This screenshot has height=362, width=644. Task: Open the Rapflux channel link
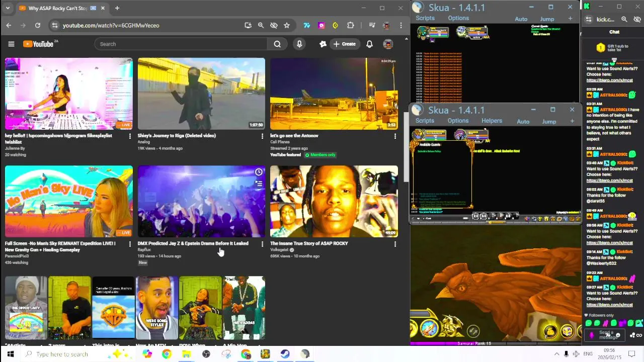(x=144, y=249)
